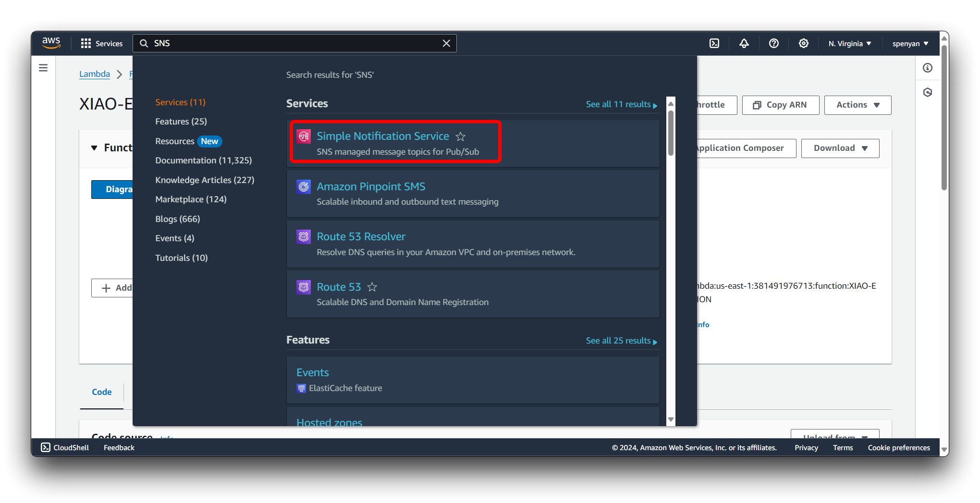Filter by Knowledge Articles (227)
980x503 pixels.
(x=205, y=180)
